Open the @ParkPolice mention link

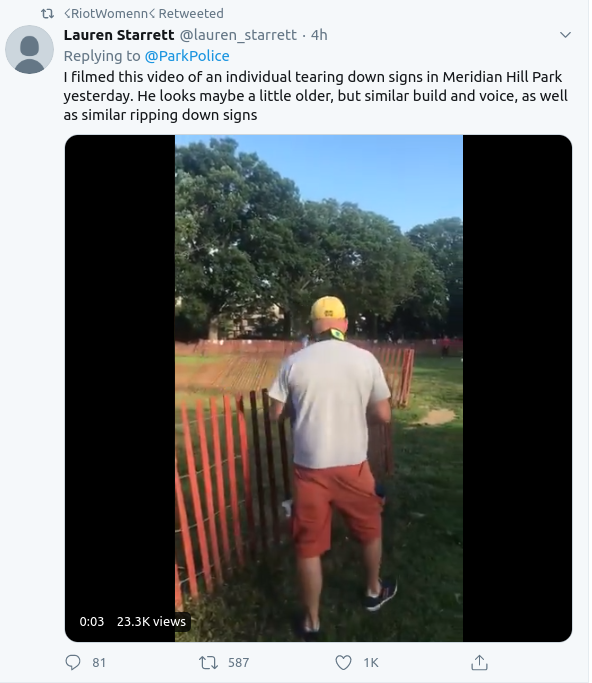(187, 56)
